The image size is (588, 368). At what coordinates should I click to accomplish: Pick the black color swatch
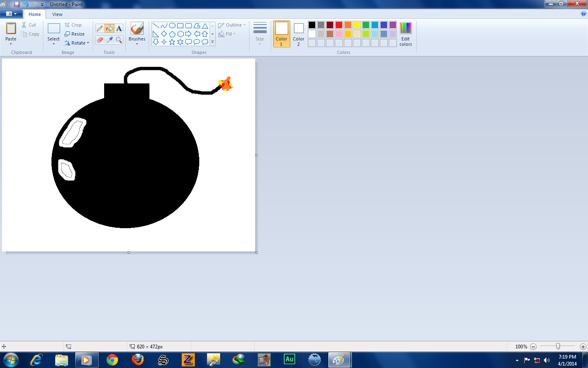[312, 25]
